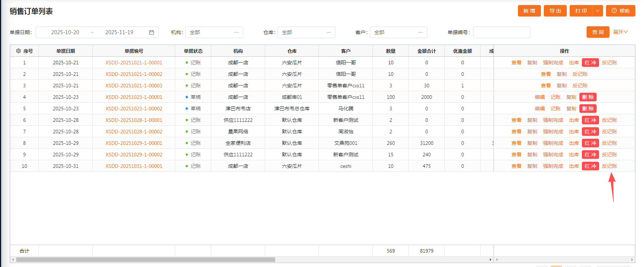
Task: Click 复制 for the 全家便利店 order
Action: pyautogui.click(x=532, y=143)
